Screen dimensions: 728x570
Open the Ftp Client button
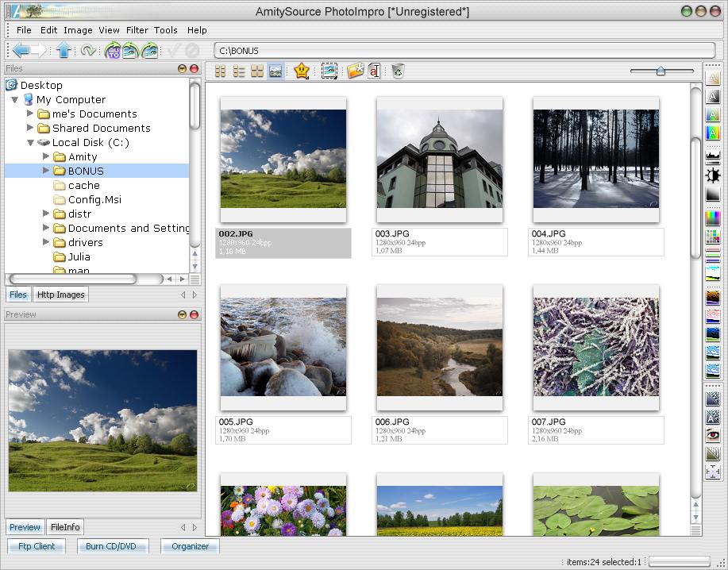click(37, 546)
